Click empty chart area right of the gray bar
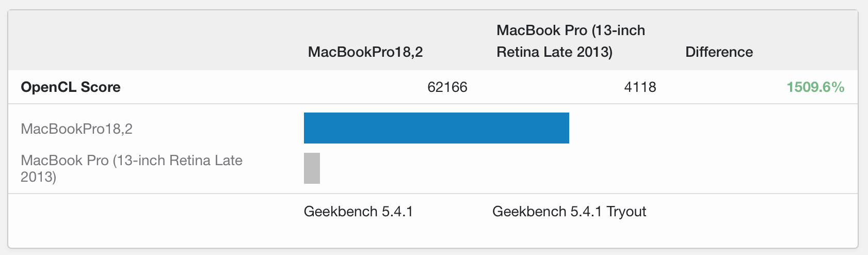The image size is (868, 255). (568, 168)
